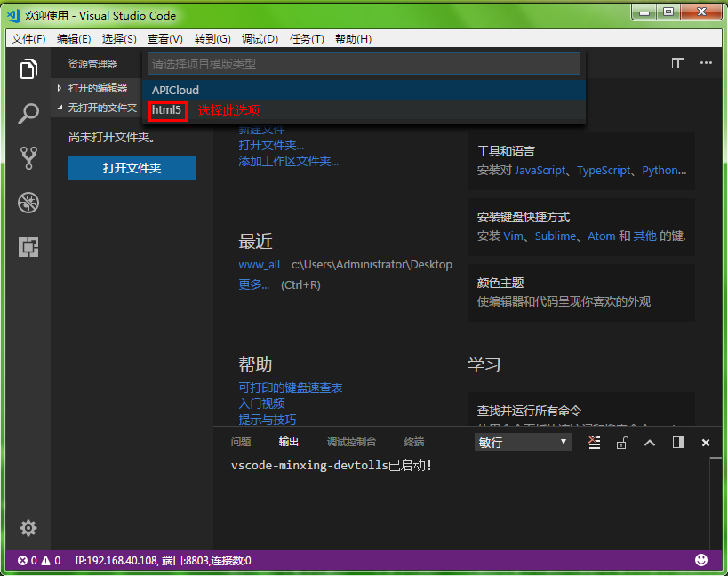Open the 调试(D) menu
Screen dimensions: 728x576
260,38
